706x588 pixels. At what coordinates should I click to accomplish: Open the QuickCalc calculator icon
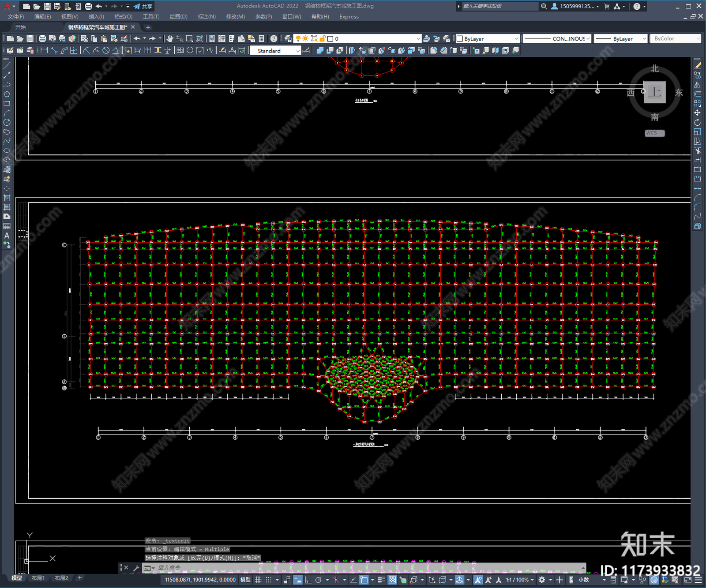(261, 39)
